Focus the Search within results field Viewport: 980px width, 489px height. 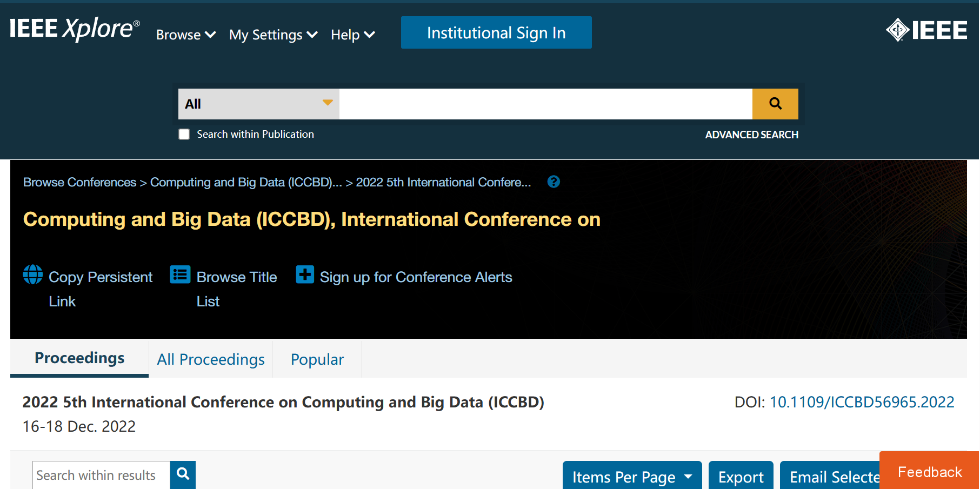[102, 475]
